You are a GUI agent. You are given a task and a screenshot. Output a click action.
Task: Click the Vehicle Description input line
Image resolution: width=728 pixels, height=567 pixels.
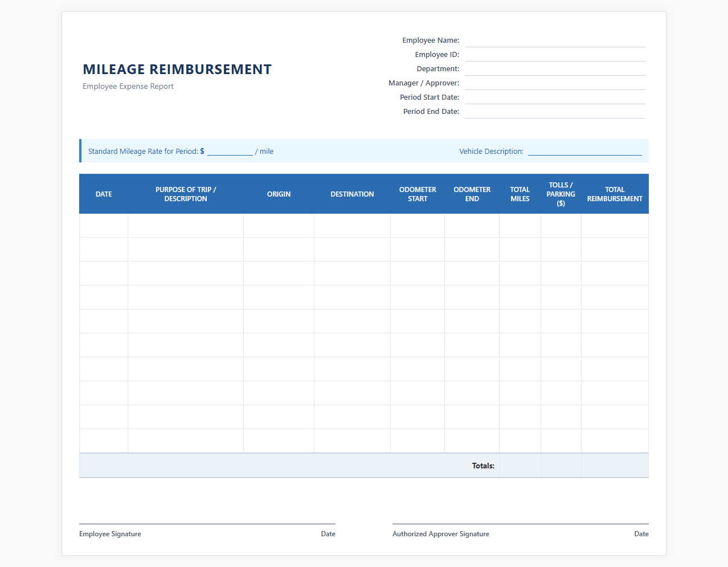(x=585, y=151)
